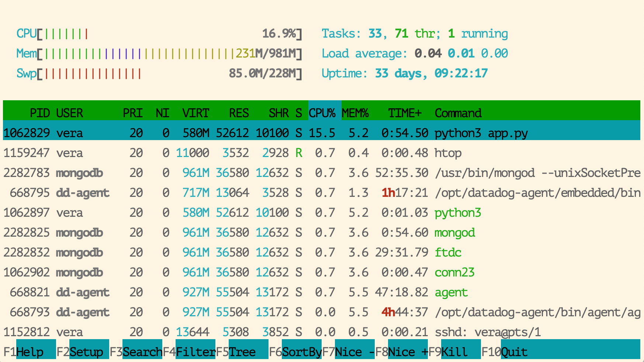Click the Load average readout
Screen dimensions: 644x362
pyautogui.click(x=415, y=54)
